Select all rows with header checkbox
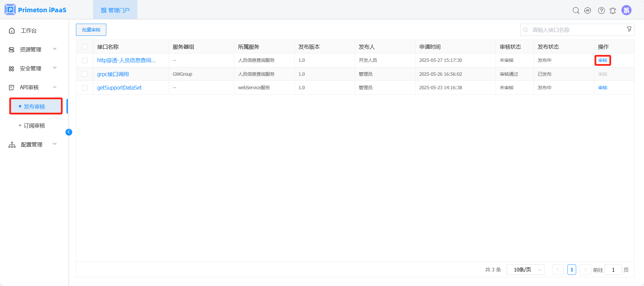This screenshot has width=644, height=286. tap(85, 47)
